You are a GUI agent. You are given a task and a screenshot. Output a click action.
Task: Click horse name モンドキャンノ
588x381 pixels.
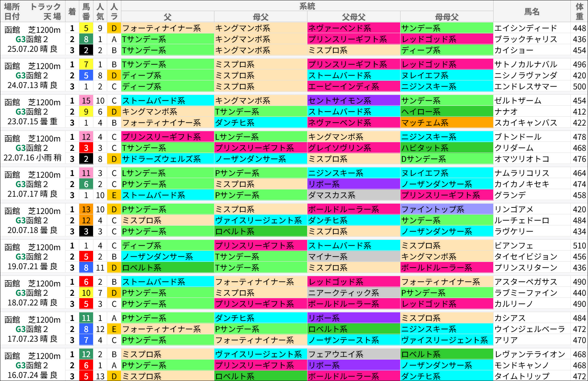(521, 365)
